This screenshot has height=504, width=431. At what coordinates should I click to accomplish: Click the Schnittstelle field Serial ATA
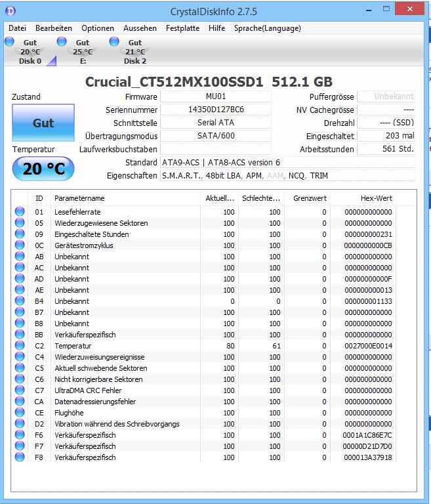coord(216,123)
